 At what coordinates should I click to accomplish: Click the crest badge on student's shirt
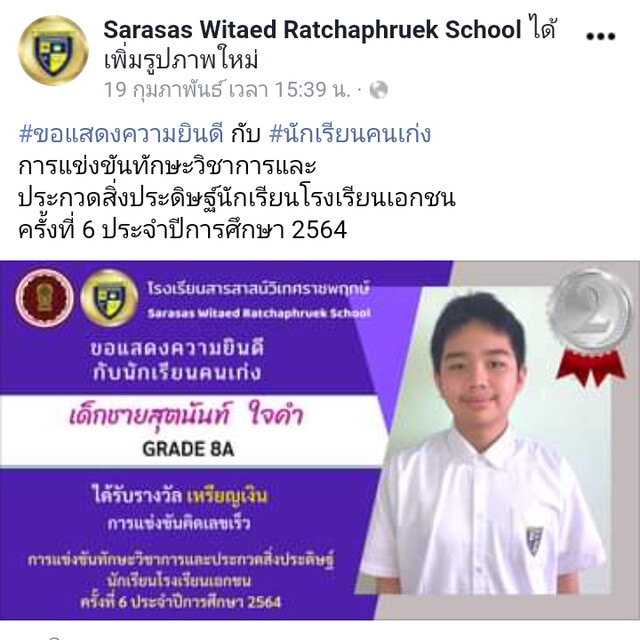click(534, 541)
